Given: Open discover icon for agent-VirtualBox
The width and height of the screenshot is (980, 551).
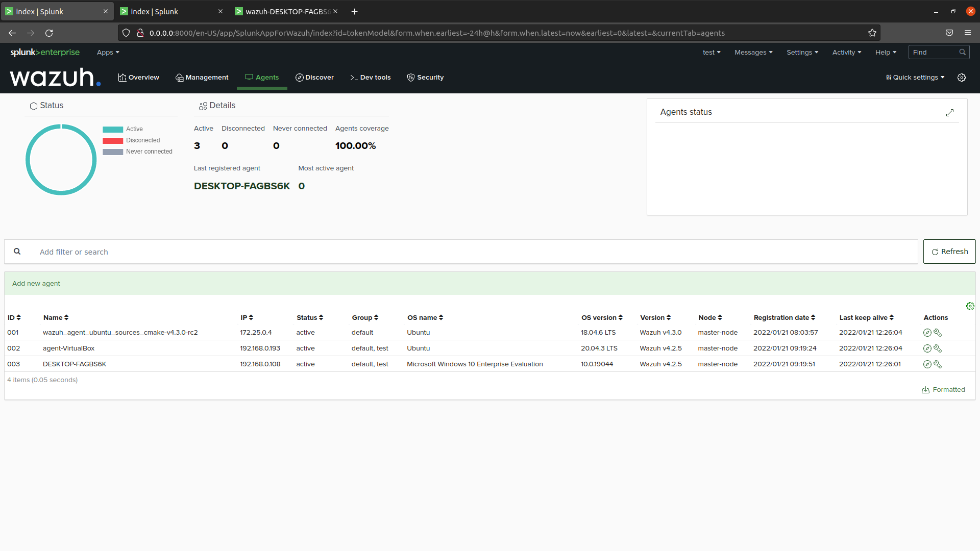Looking at the screenshot, I should (x=927, y=348).
